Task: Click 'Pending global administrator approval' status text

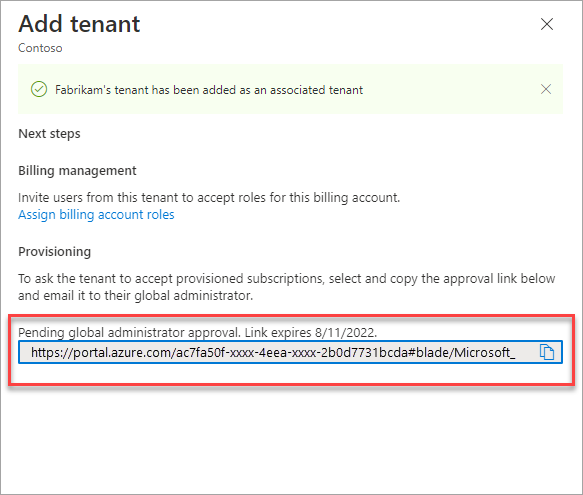Action: (x=129, y=332)
